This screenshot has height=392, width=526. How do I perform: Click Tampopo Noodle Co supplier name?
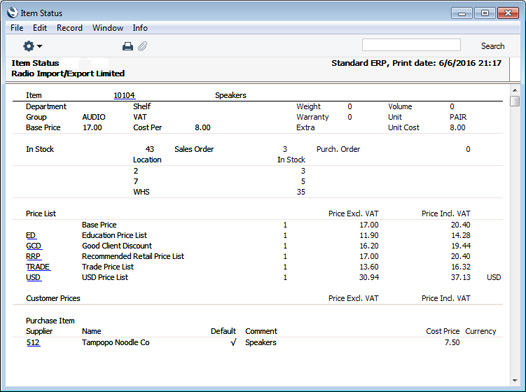pos(115,342)
